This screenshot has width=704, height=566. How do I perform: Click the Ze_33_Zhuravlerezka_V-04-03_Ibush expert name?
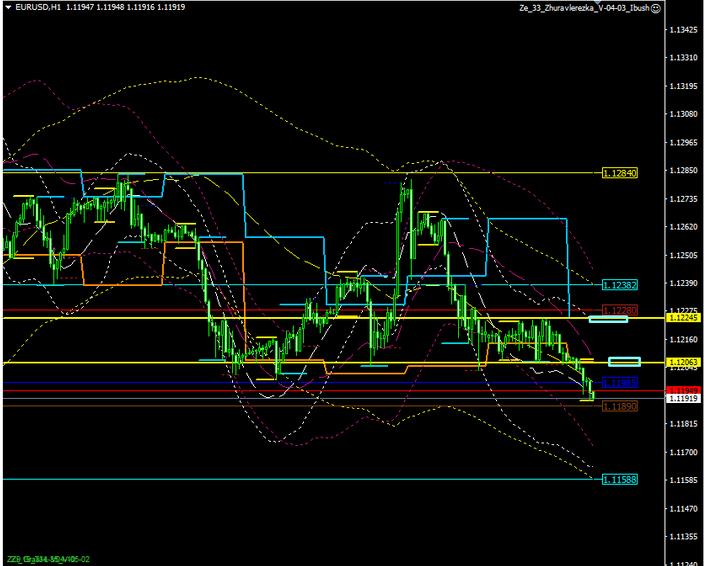584,8
